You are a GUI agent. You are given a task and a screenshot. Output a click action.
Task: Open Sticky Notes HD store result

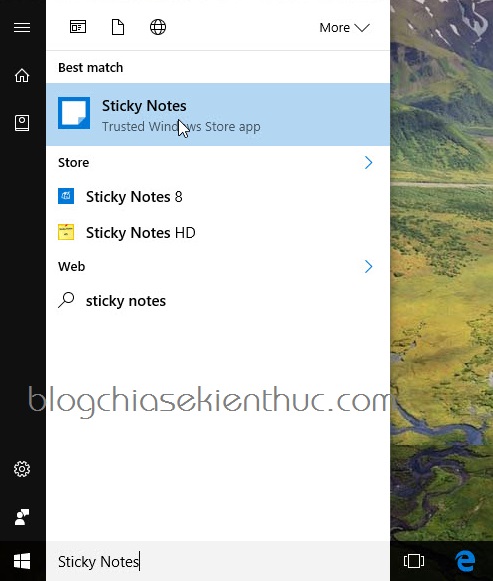pyautogui.click(x=218, y=232)
